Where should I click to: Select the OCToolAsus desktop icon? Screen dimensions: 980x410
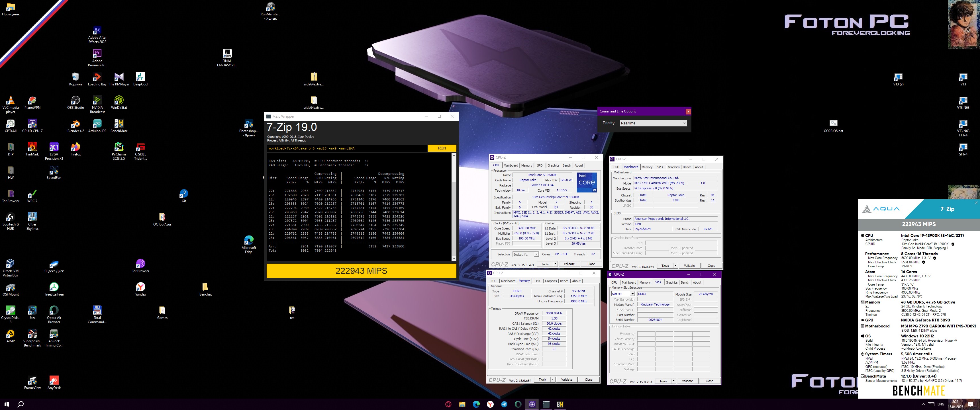[162, 219]
